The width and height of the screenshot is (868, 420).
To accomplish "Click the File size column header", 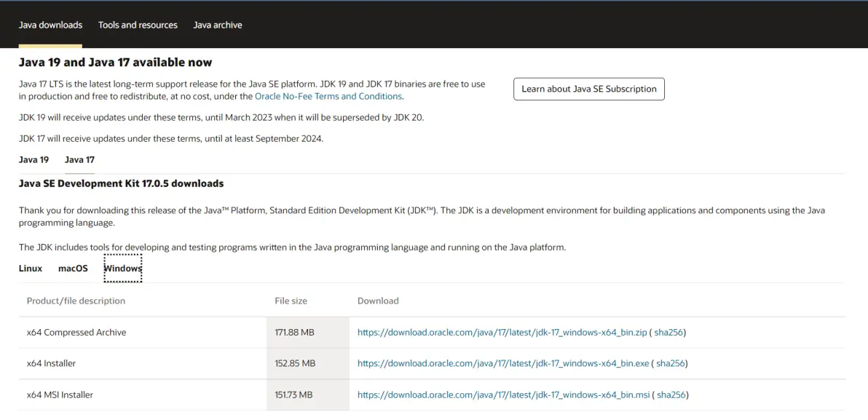I will click(291, 301).
